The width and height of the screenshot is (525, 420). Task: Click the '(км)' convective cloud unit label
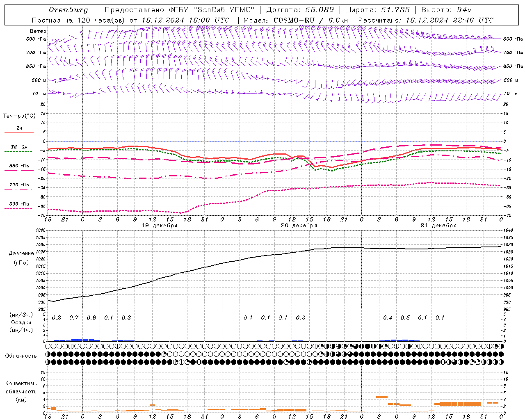tap(21, 399)
